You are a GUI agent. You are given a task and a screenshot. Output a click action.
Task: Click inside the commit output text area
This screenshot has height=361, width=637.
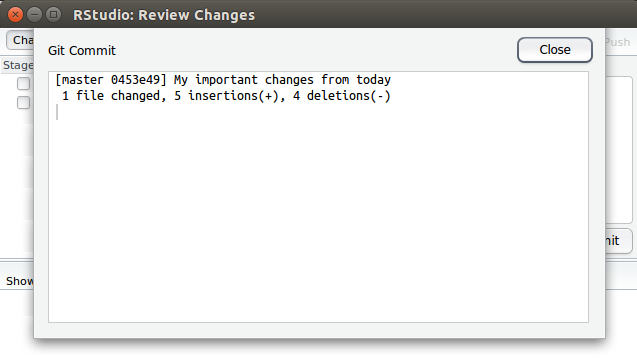(318, 197)
